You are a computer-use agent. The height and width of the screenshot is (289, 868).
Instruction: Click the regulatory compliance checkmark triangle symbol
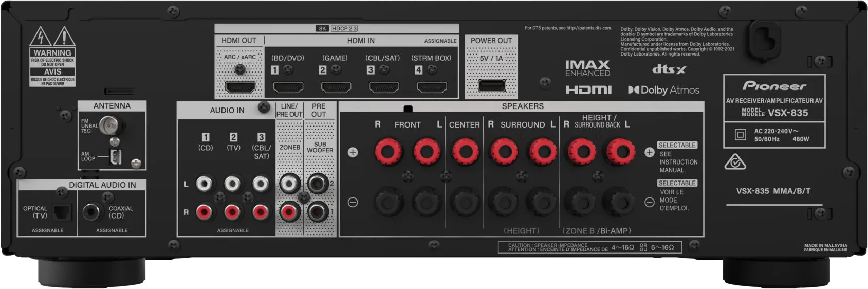click(x=735, y=162)
